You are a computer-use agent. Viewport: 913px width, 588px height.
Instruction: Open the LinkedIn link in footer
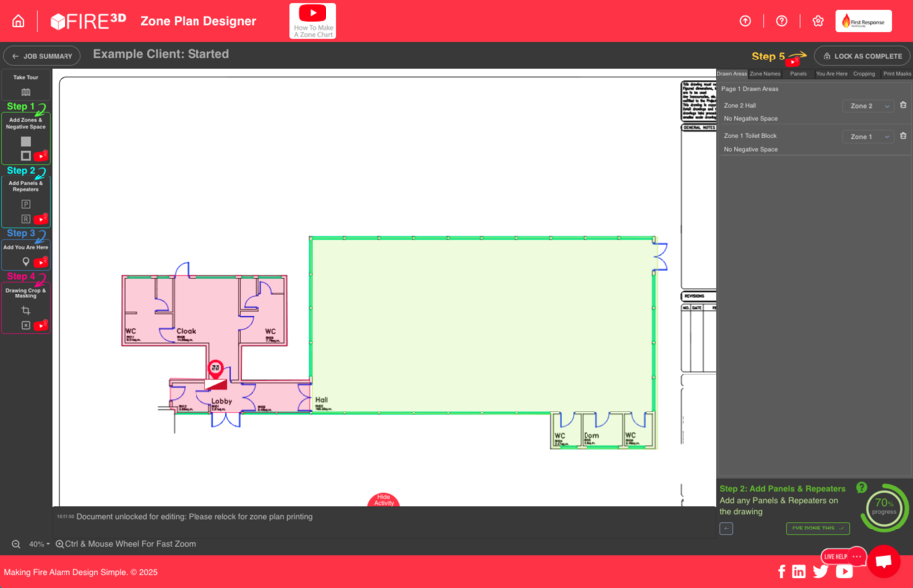coord(799,572)
